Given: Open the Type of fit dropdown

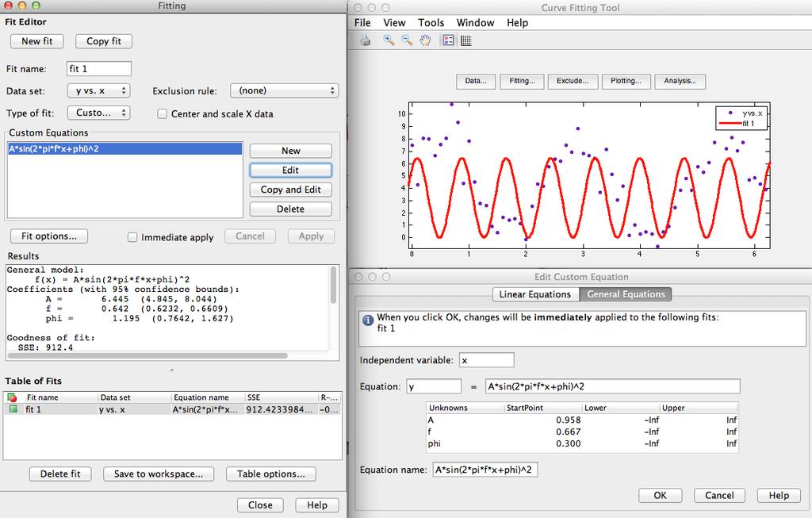Looking at the screenshot, I should point(98,113).
